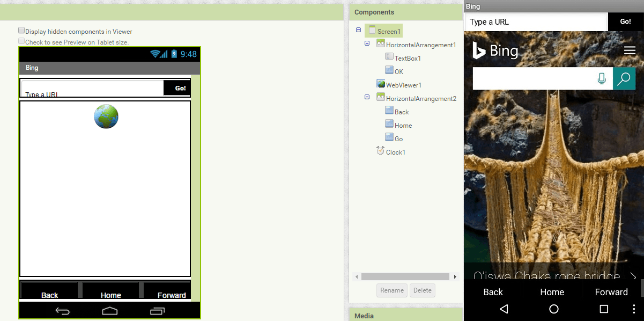This screenshot has width=644, height=321.
Task: Tap the Forward button on the phone app
Action: 611,292
